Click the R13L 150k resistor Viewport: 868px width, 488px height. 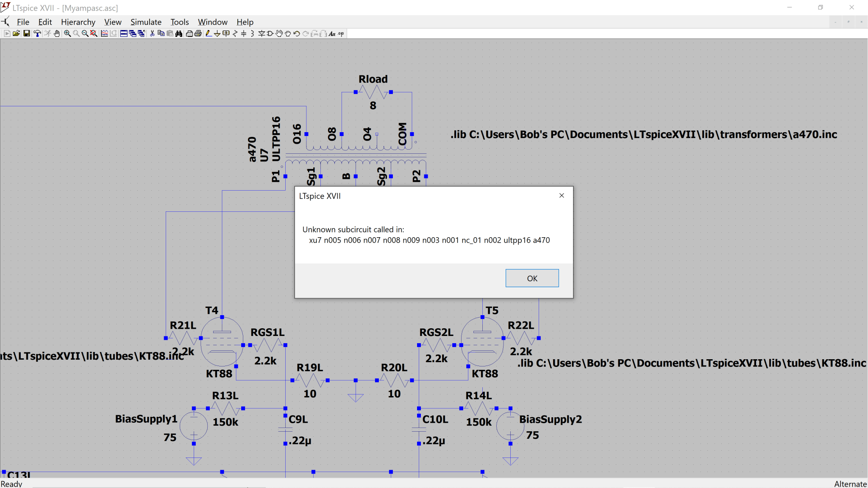pyautogui.click(x=225, y=408)
